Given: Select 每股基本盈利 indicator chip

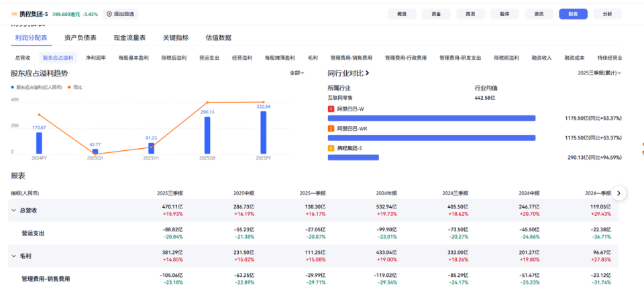Looking at the screenshot, I should click(133, 58).
